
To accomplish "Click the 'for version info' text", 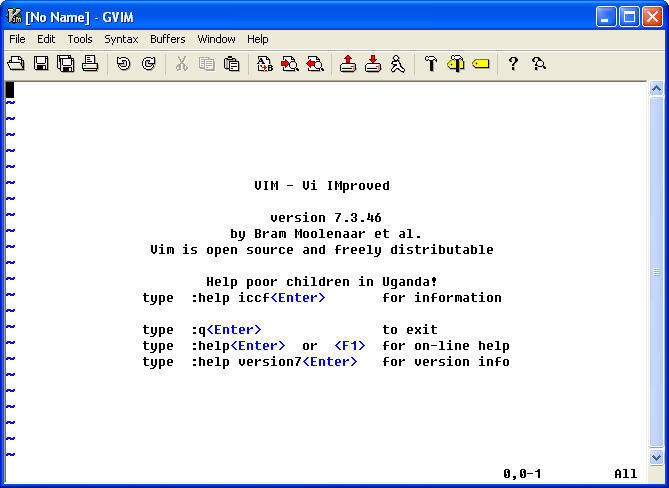I will point(446,362).
